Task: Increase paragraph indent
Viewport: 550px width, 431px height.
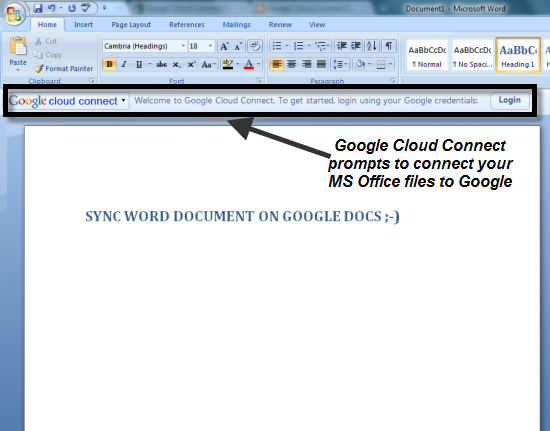Action: [356, 46]
